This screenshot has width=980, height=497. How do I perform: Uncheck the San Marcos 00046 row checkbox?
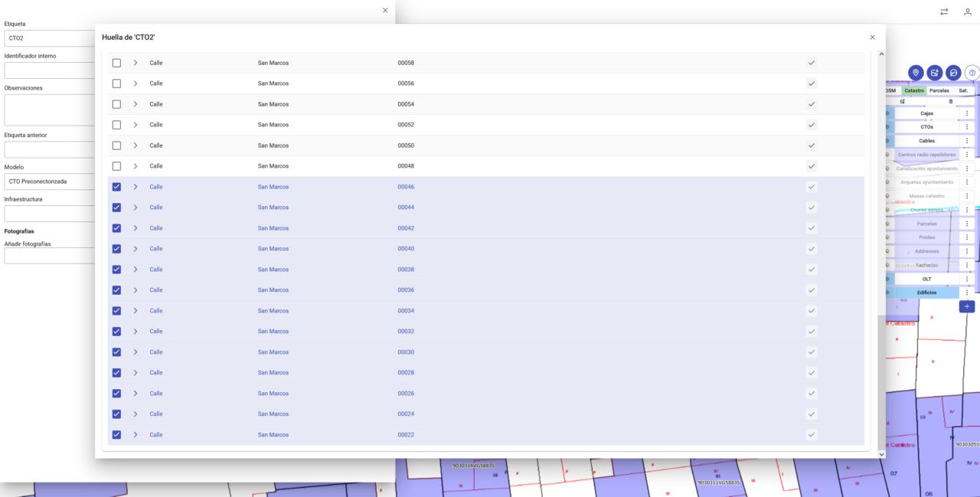[116, 186]
